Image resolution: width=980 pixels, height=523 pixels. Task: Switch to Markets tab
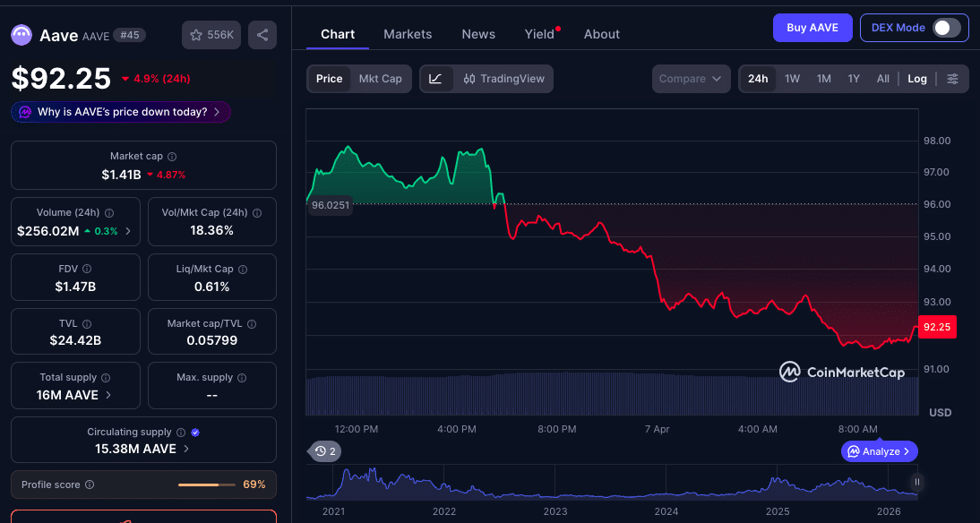[x=408, y=34]
